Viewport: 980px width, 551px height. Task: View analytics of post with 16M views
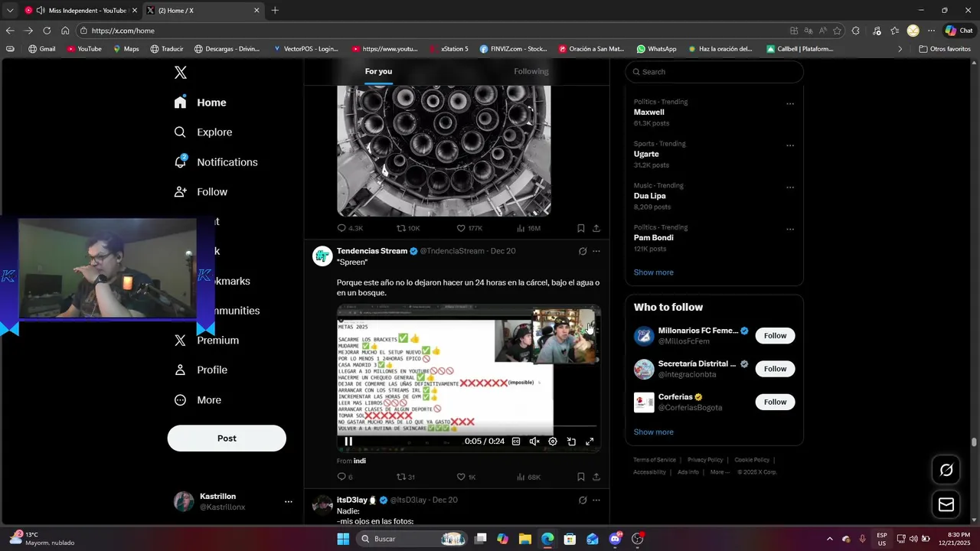528,228
